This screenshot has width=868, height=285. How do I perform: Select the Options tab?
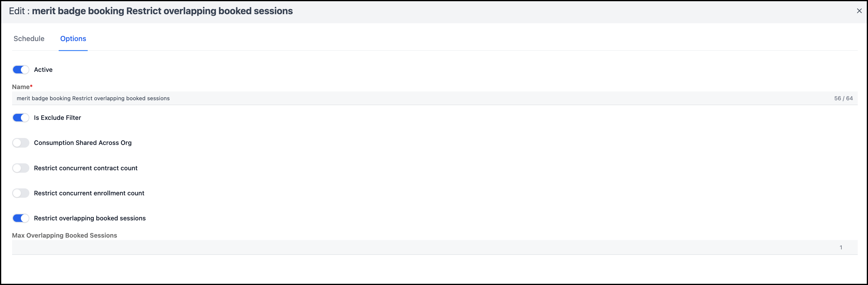(73, 39)
